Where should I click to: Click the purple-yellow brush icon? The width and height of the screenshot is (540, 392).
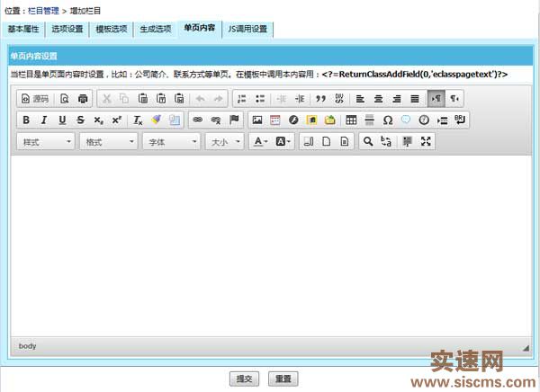(156, 120)
